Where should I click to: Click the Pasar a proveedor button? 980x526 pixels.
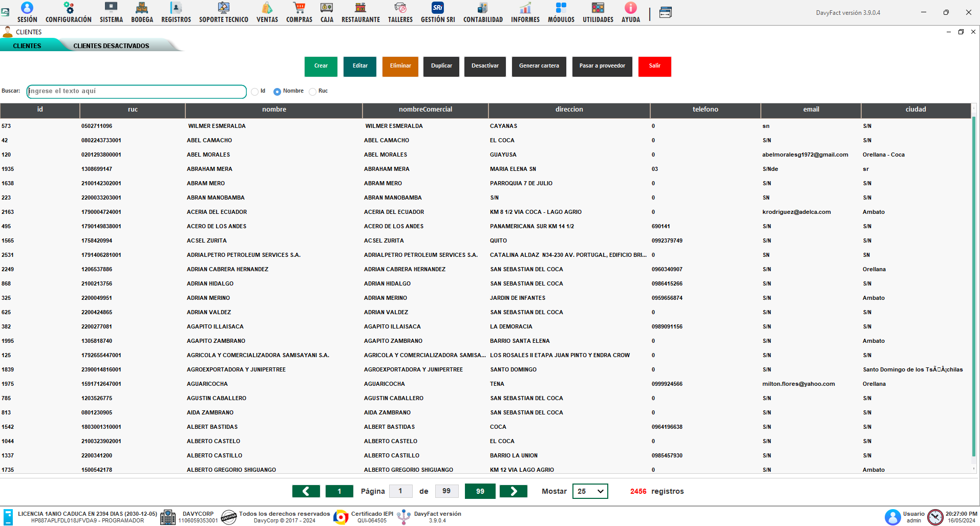(602, 67)
